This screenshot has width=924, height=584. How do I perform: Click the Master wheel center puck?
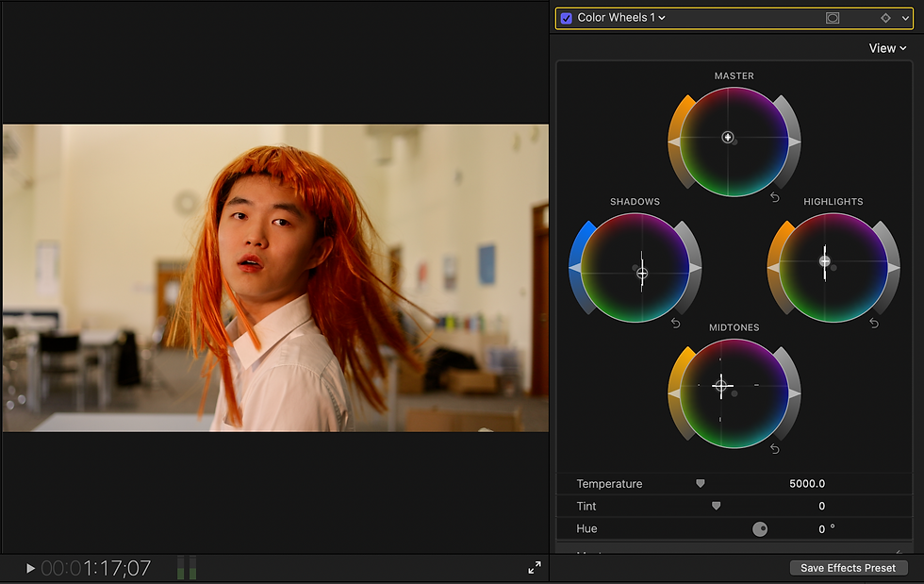click(x=728, y=137)
